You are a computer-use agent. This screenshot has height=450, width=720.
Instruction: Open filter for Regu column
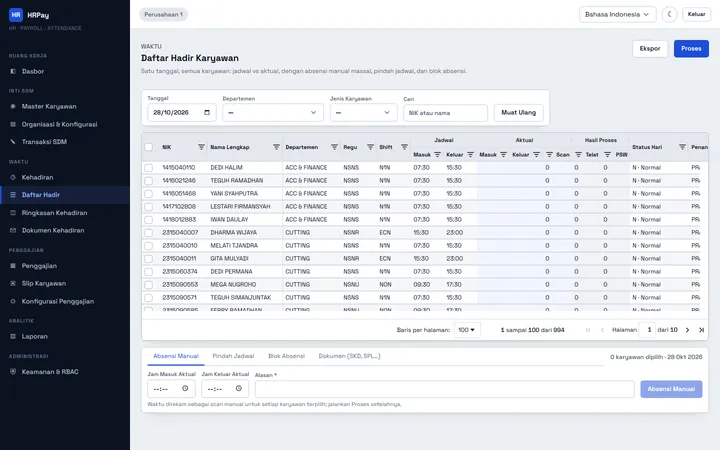pyautogui.click(x=370, y=147)
